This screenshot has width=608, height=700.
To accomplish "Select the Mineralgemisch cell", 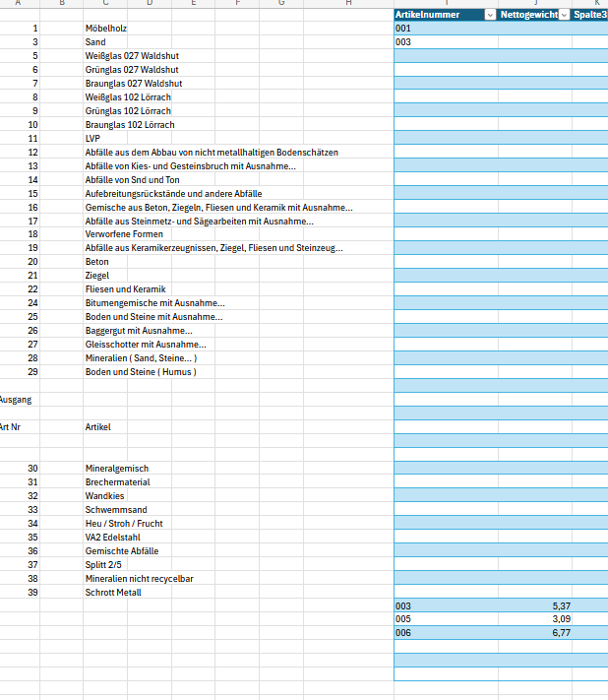I will pyautogui.click(x=117, y=469).
